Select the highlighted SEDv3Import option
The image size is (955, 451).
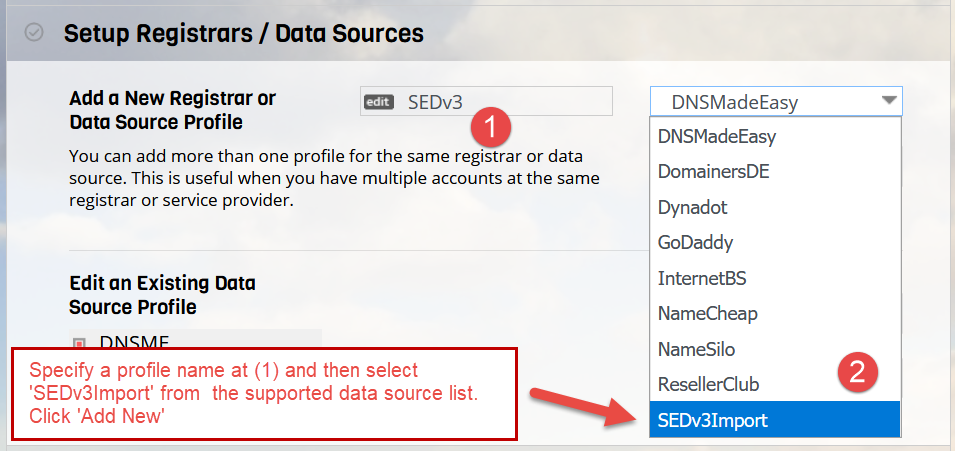775,419
